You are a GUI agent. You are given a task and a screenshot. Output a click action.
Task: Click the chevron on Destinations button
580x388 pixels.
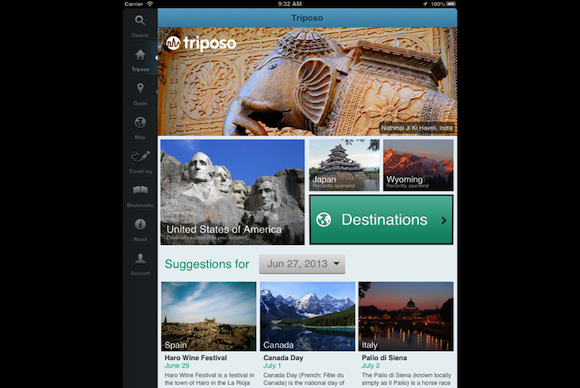[x=444, y=220]
